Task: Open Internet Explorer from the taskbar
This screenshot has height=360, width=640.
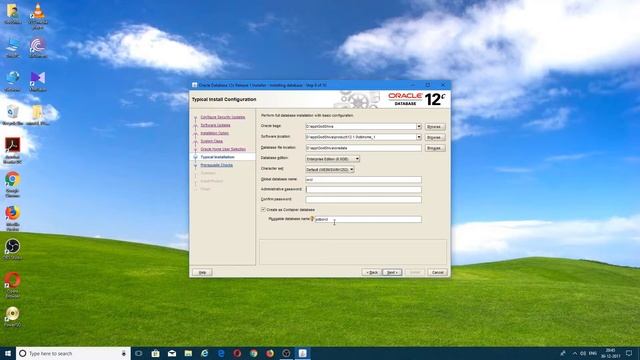Action: coord(204,353)
